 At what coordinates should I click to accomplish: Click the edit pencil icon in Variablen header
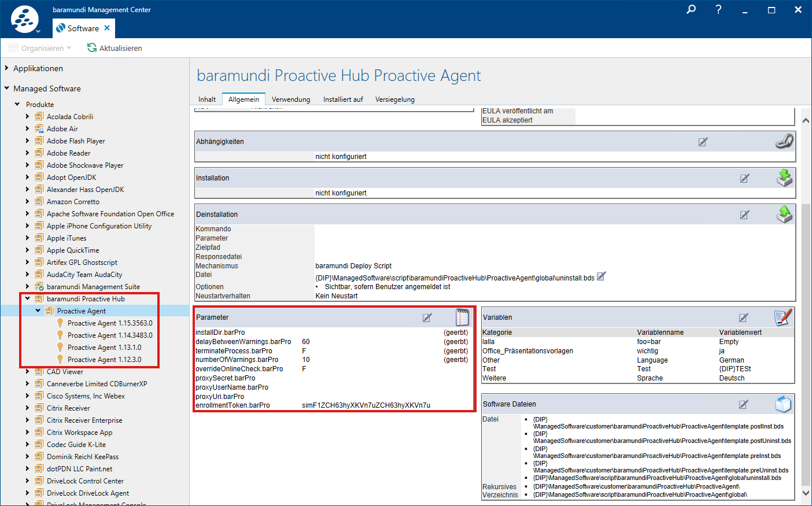coord(743,317)
